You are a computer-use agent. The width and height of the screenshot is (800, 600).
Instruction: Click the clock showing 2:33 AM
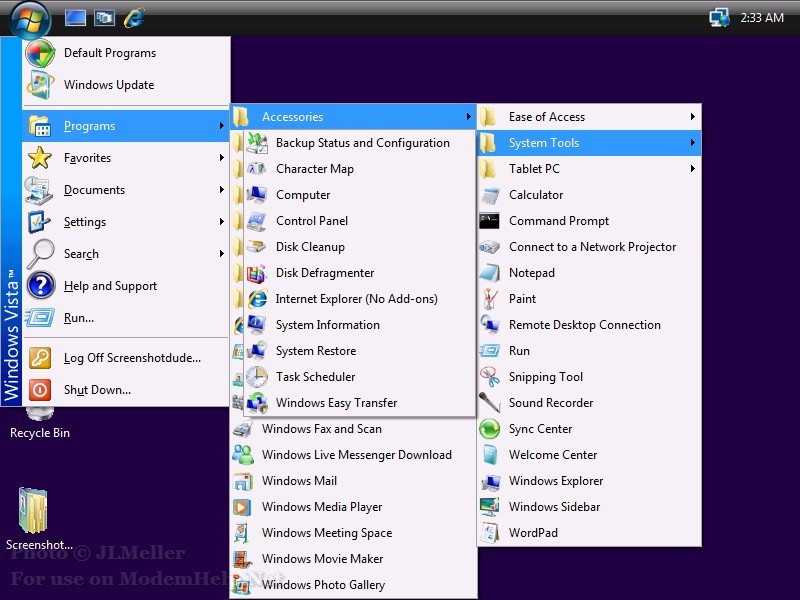762,17
